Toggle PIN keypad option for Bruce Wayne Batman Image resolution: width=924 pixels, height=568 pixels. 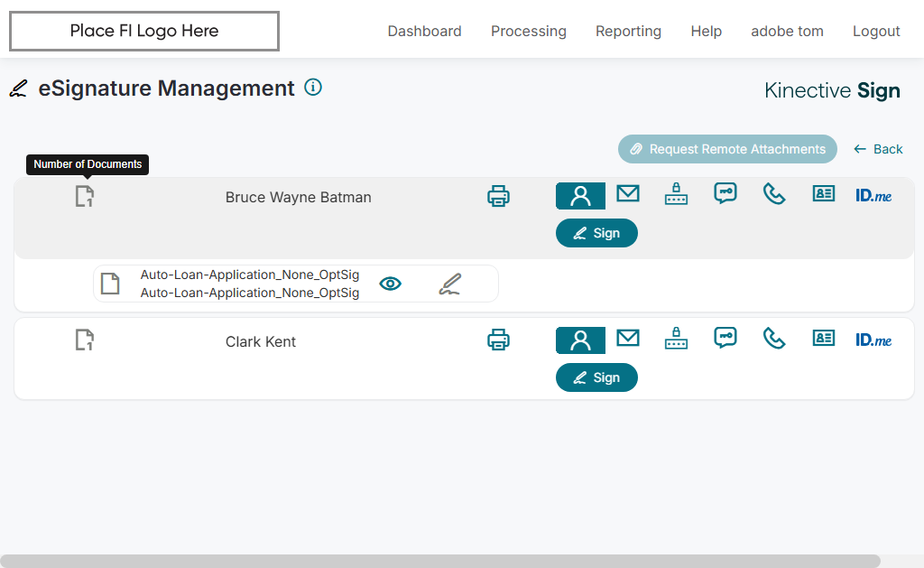coord(676,195)
